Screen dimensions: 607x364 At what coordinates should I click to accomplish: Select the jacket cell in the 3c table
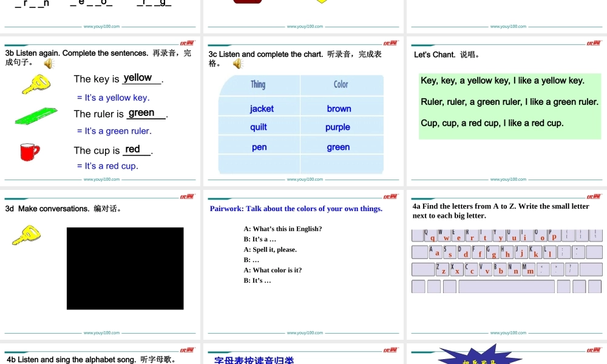pos(261,109)
